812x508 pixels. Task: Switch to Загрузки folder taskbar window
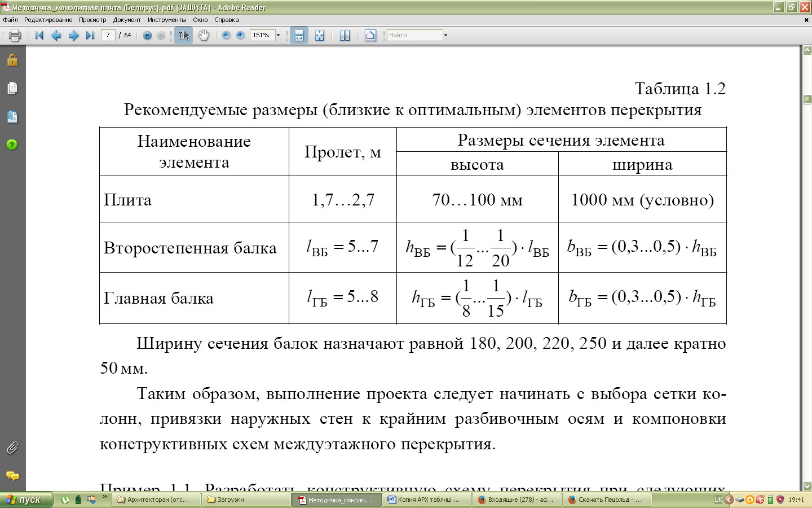247,500
